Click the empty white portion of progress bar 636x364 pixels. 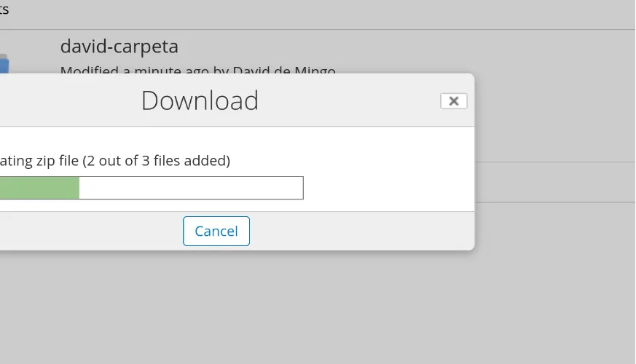click(x=191, y=188)
